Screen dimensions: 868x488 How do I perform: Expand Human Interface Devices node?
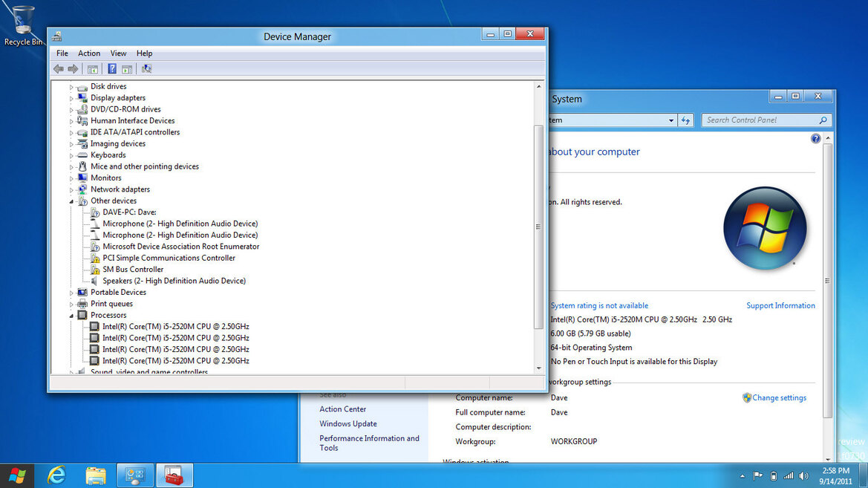(x=71, y=121)
